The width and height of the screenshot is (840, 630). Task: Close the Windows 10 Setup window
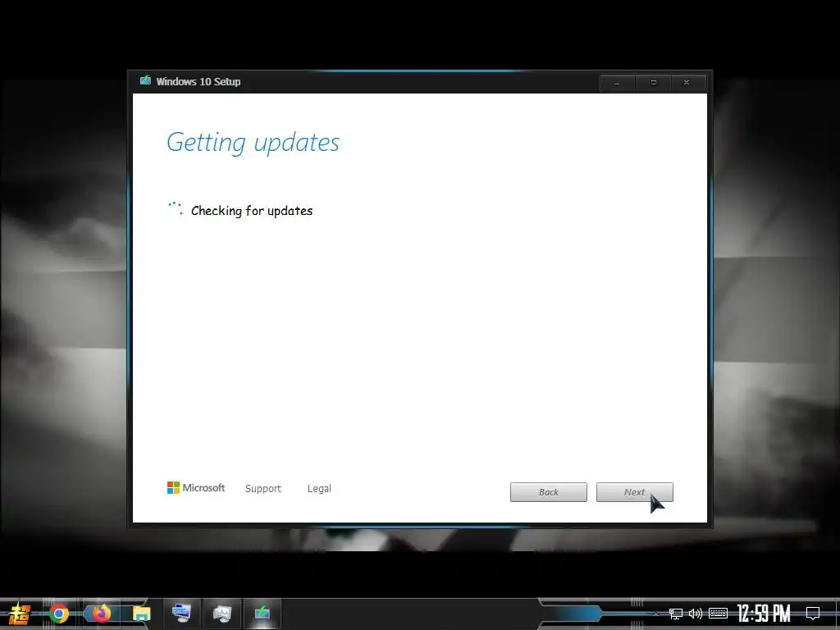(687, 83)
